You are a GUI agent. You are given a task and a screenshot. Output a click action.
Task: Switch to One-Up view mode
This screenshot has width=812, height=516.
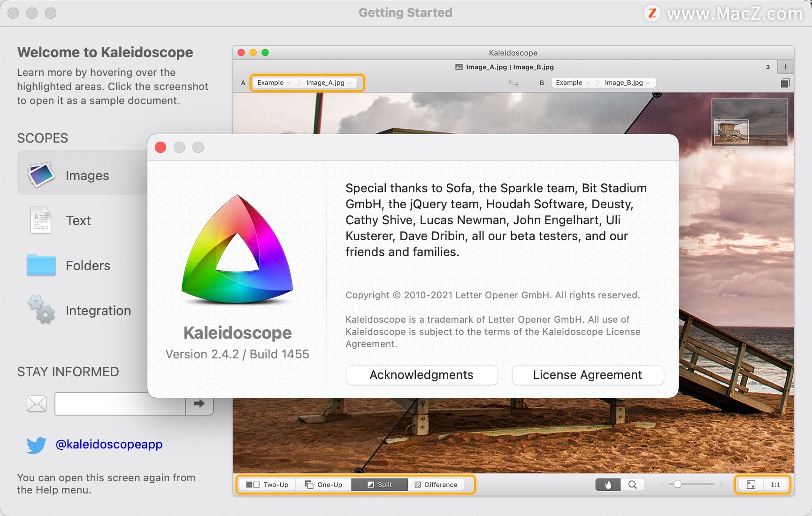324,485
